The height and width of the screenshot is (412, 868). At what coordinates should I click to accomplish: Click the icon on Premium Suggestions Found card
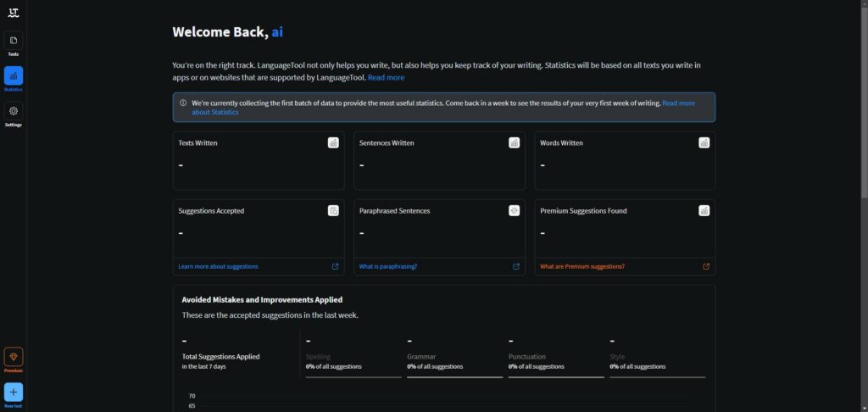(704, 210)
